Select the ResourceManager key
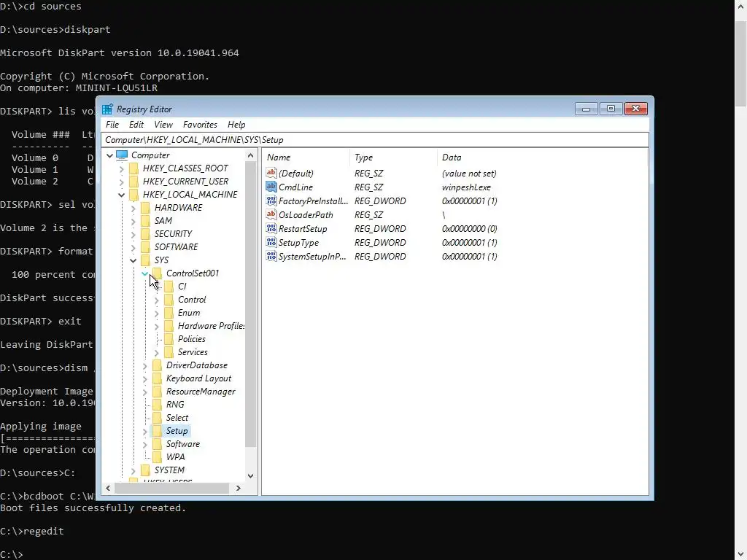This screenshot has width=747, height=560. point(201,392)
